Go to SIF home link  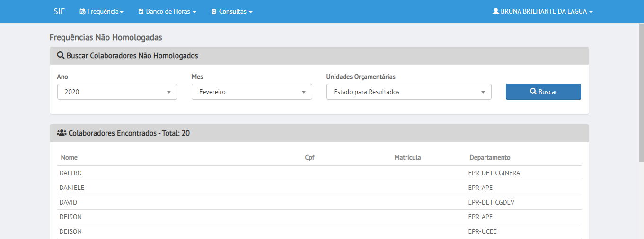[59, 11]
